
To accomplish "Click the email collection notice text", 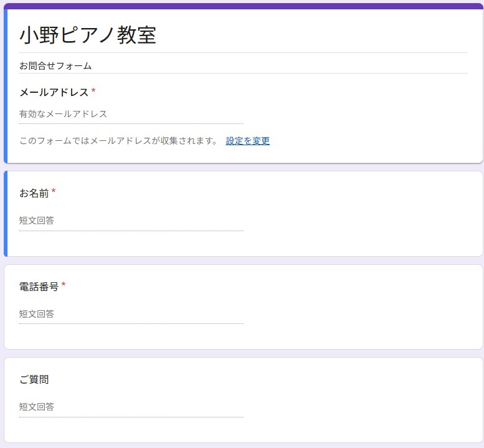I will pyautogui.click(x=118, y=141).
